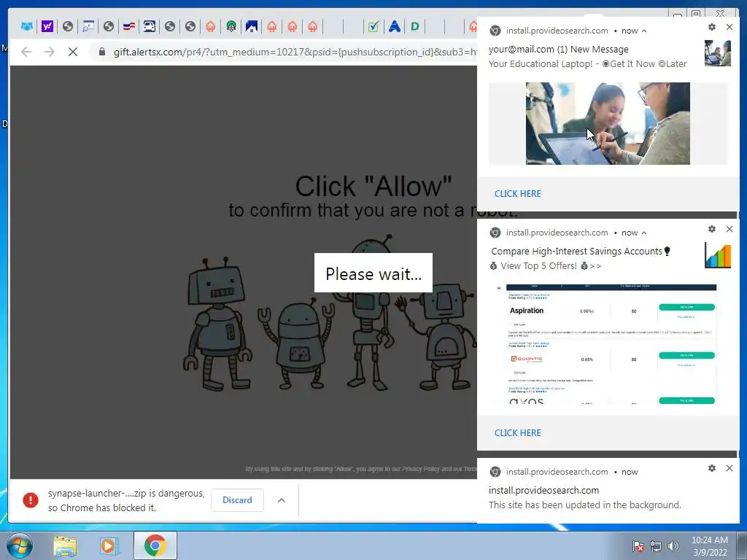Close the background update notification

coord(729,468)
